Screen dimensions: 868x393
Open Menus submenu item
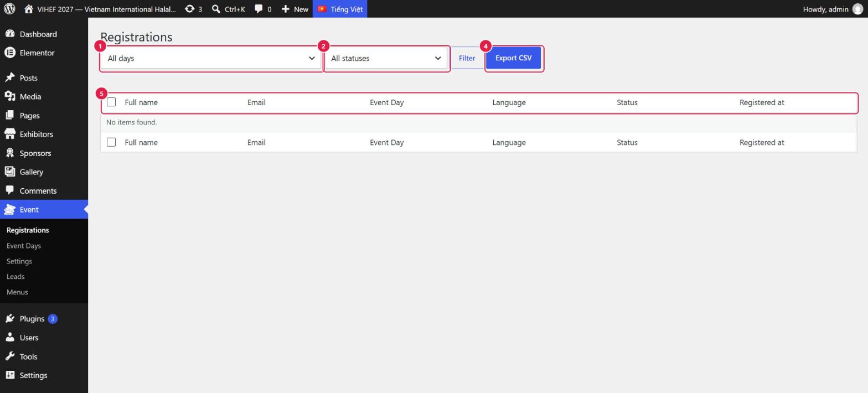[x=17, y=292]
